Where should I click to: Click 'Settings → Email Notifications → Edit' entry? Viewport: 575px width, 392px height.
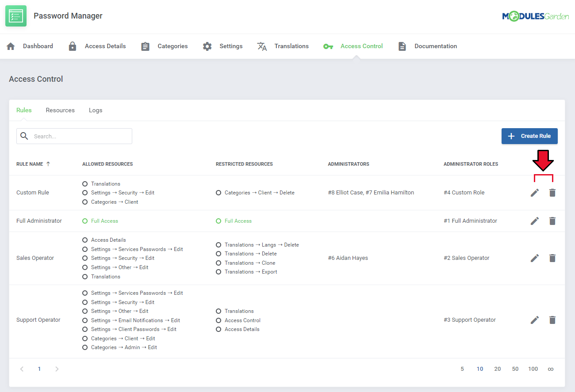click(135, 320)
